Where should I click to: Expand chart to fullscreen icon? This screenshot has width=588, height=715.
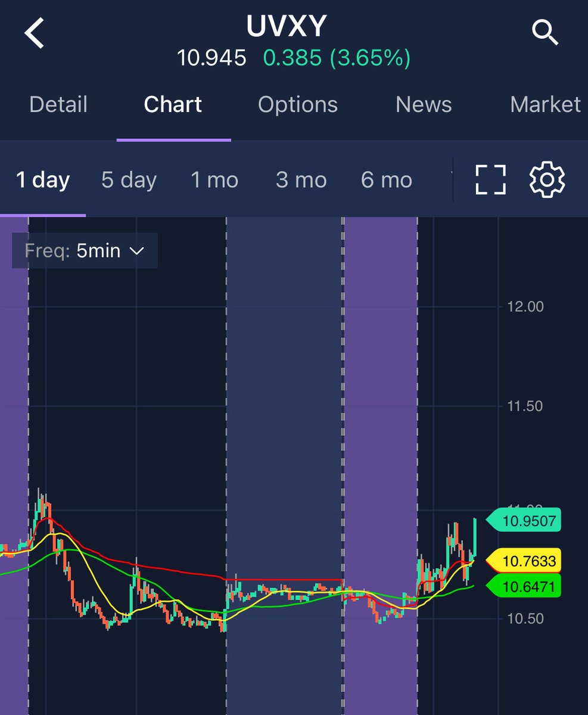point(490,179)
